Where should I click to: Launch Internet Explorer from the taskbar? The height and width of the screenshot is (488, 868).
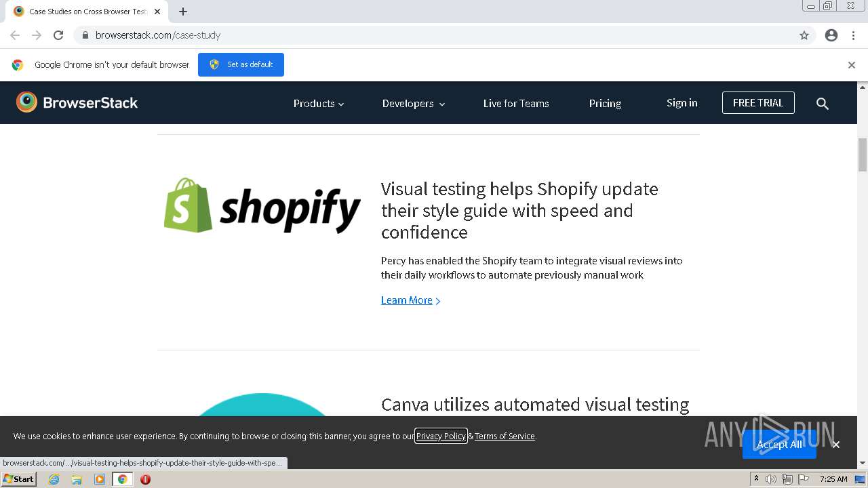[54, 479]
